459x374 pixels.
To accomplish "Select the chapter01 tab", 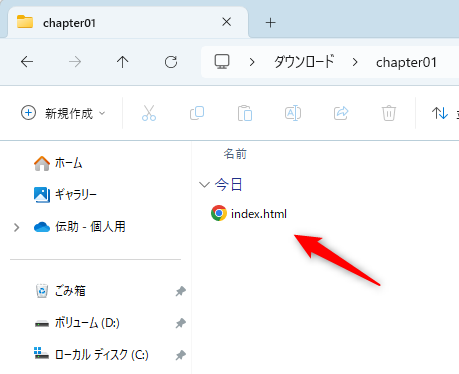I will tap(128, 23).
